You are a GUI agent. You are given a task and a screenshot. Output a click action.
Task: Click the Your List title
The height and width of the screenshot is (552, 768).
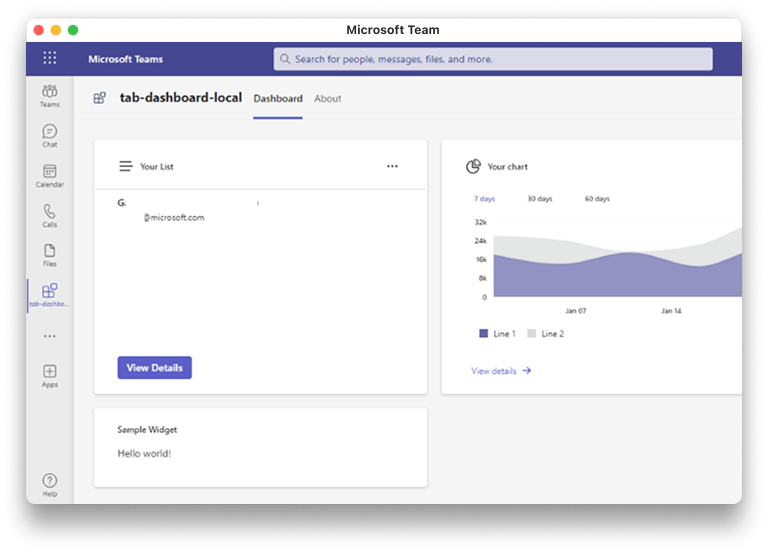157,167
